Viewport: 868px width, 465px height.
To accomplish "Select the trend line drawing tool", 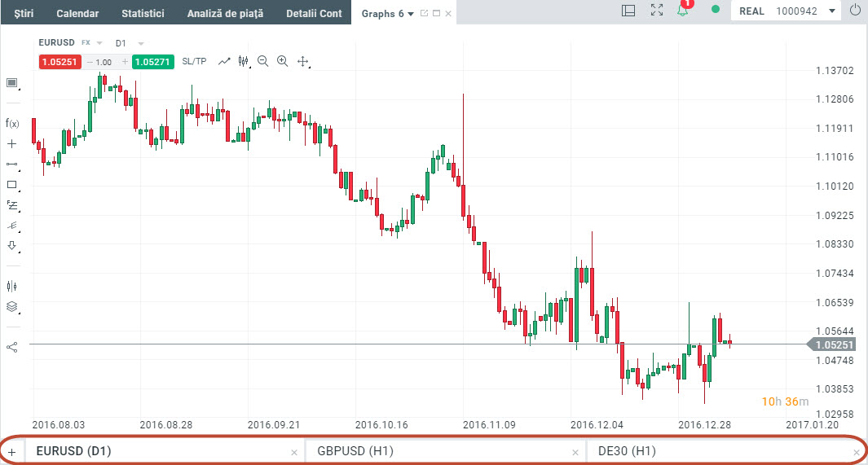I will (11, 165).
